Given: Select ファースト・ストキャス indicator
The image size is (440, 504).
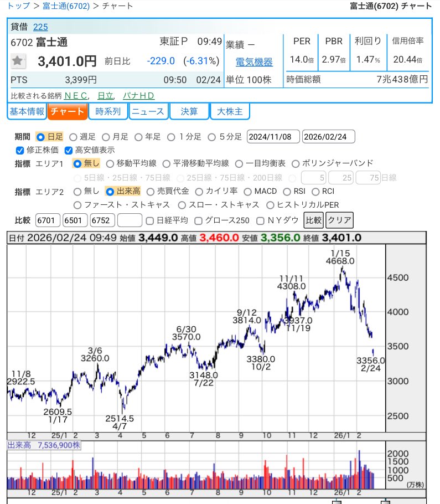Looking at the screenshot, I should point(77,205).
